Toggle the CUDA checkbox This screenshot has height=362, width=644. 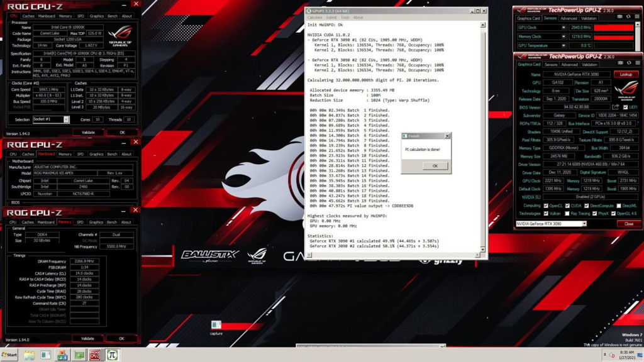pyautogui.click(x=567, y=206)
